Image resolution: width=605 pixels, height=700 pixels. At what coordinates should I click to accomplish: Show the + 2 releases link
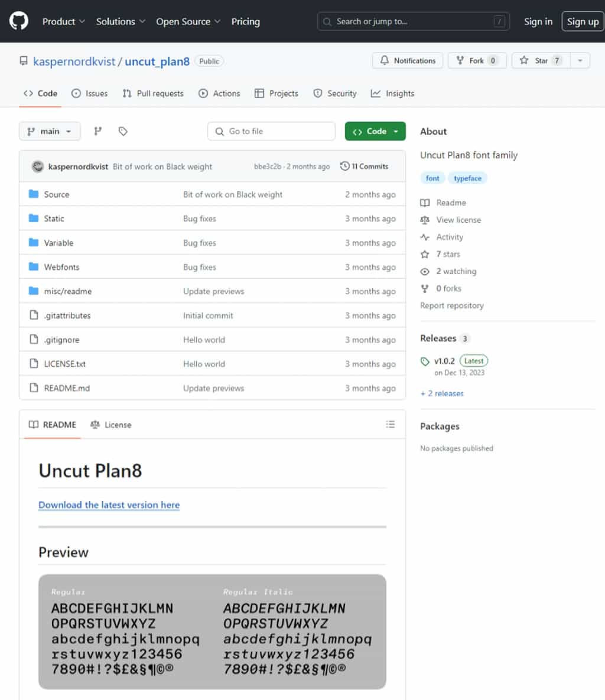[x=442, y=393]
